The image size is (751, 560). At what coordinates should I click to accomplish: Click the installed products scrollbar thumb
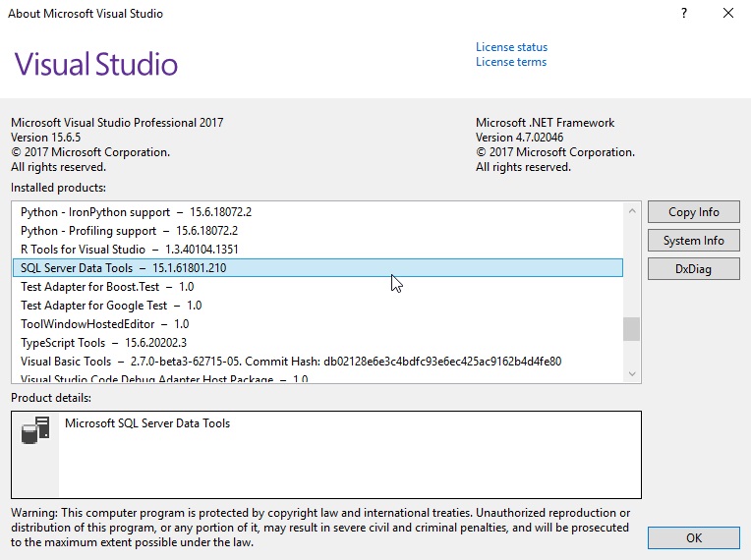[x=632, y=329]
